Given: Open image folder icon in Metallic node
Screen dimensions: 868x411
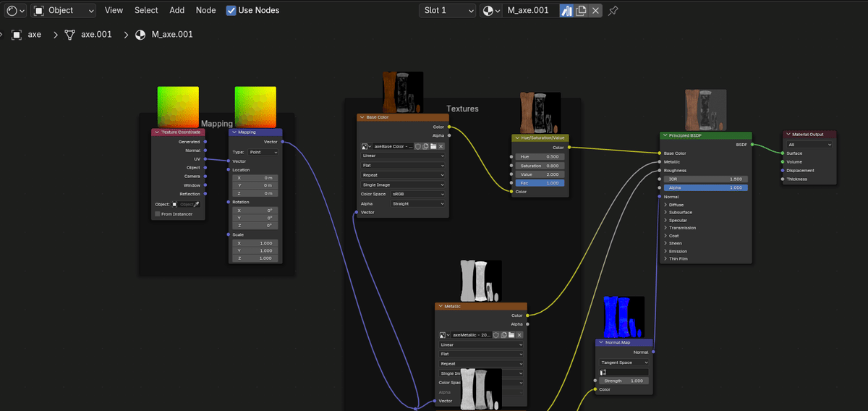Looking at the screenshot, I should tap(512, 335).
